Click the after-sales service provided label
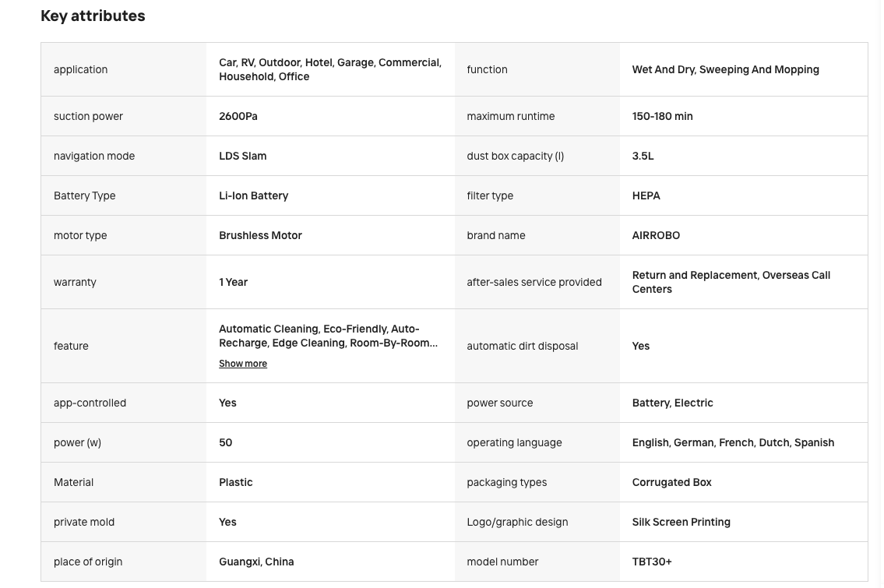The width and height of the screenshot is (884, 588). (x=534, y=282)
